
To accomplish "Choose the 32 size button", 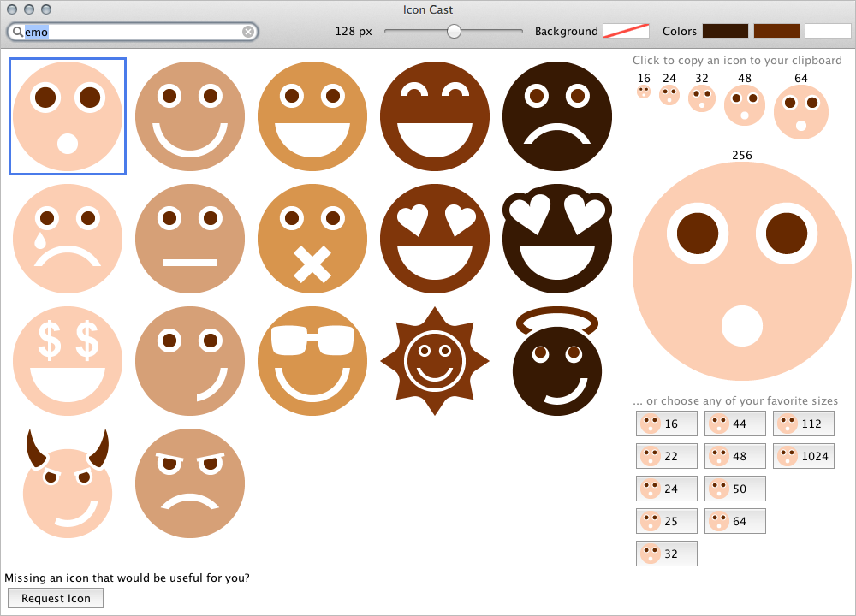I will tap(667, 554).
